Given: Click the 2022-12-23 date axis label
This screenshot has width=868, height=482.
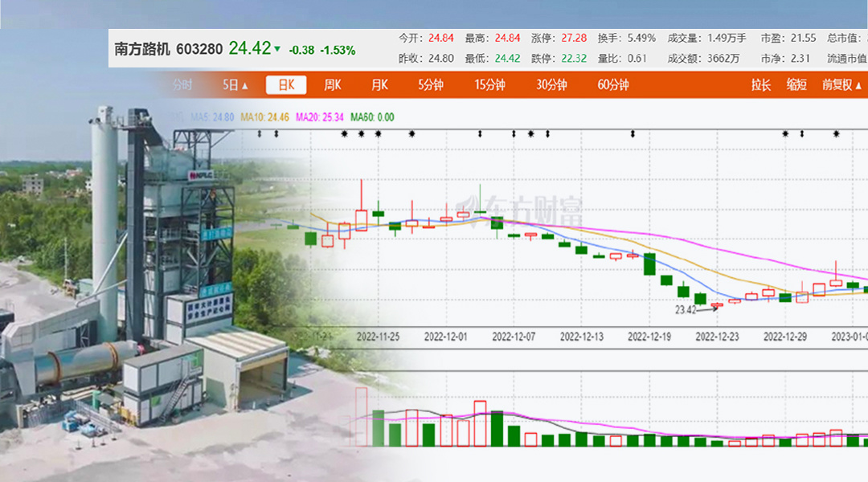Looking at the screenshot, I should [x=717, y=337].
